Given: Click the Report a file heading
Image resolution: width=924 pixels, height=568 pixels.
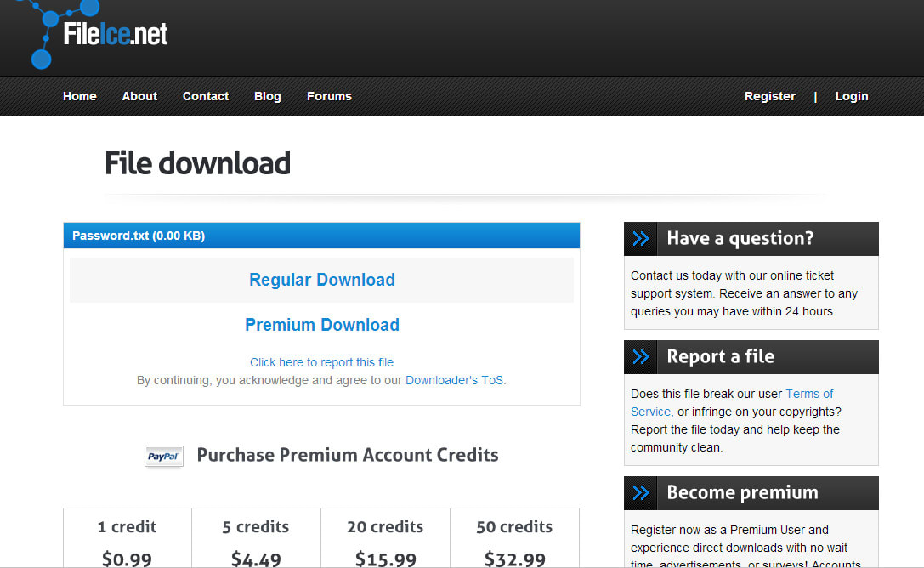Looking at the screenshot, I should pos(720,356).
